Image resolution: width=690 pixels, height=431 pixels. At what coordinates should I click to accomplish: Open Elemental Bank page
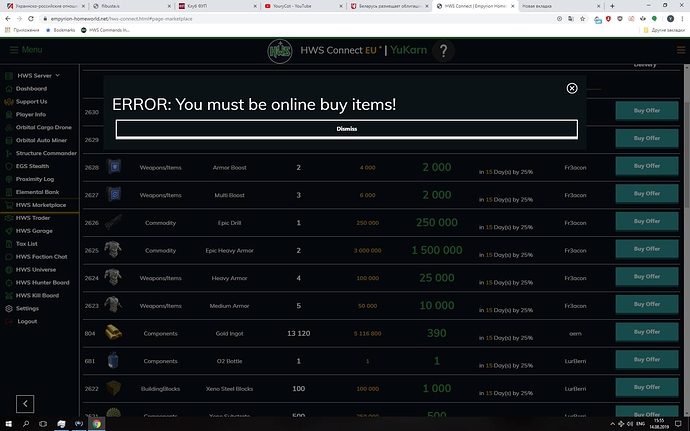(37, 192)
